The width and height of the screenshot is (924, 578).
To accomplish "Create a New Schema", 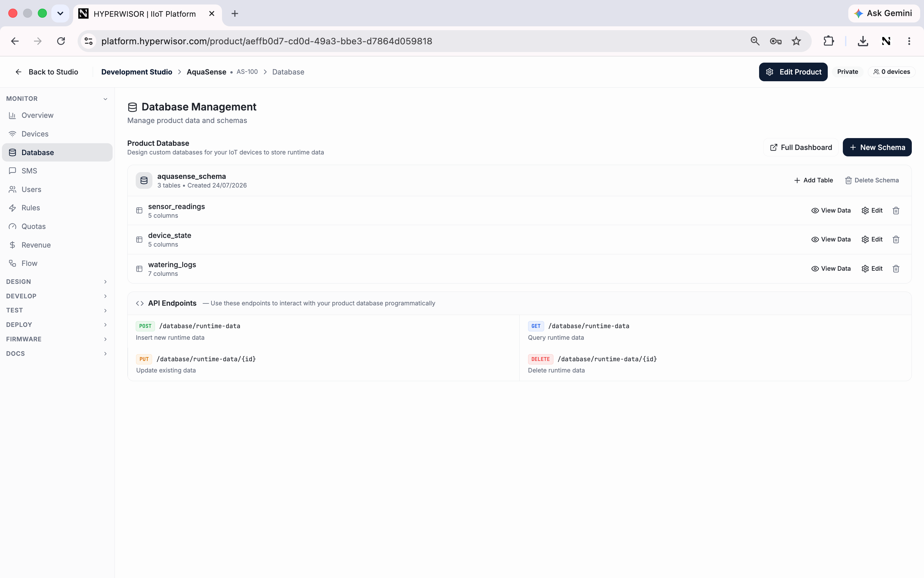I will (877, 148).
